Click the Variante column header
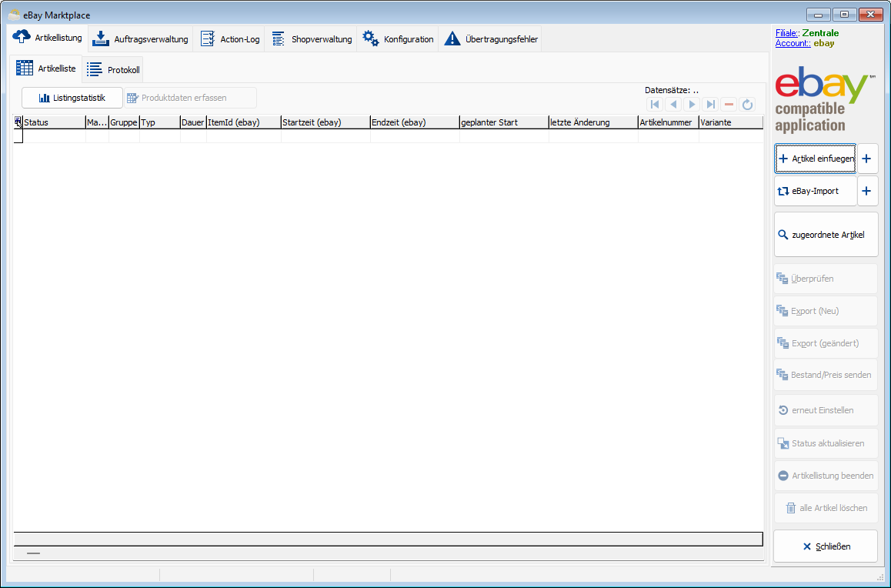891x588 pixels. (731, 122)
